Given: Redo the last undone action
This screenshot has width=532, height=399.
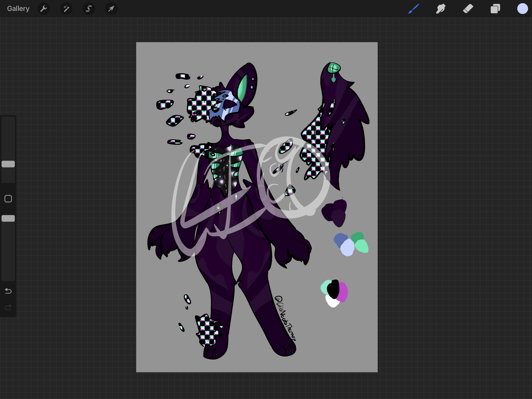Looking at the screenshot, I should point(8,307).
